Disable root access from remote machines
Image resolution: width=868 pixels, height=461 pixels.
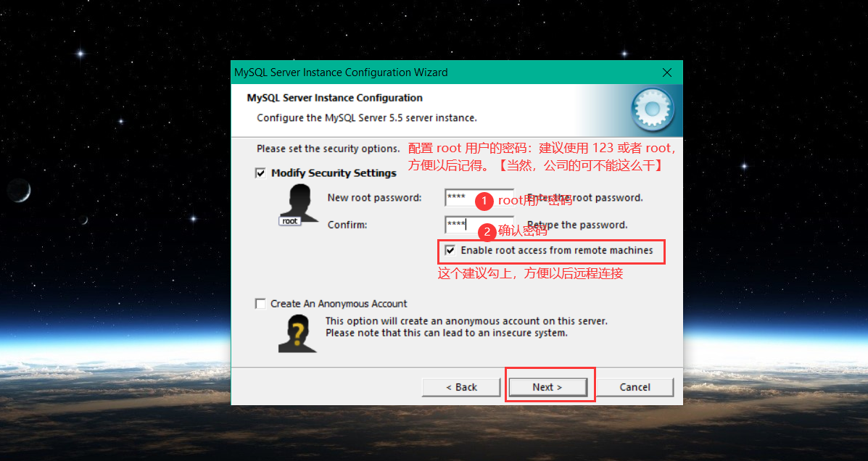pyautogui.click(x=450, y=250)
